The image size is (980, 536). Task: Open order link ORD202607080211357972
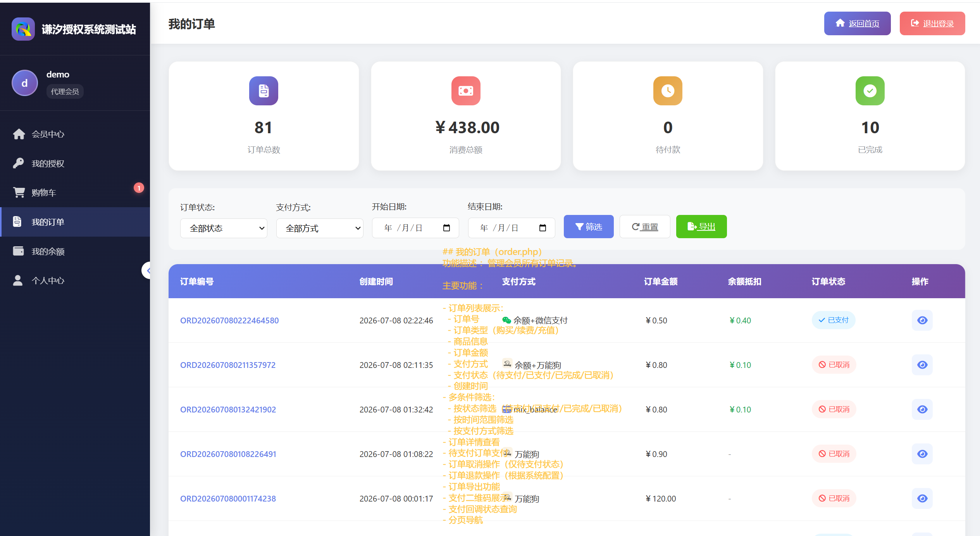[x=228, y=365]
